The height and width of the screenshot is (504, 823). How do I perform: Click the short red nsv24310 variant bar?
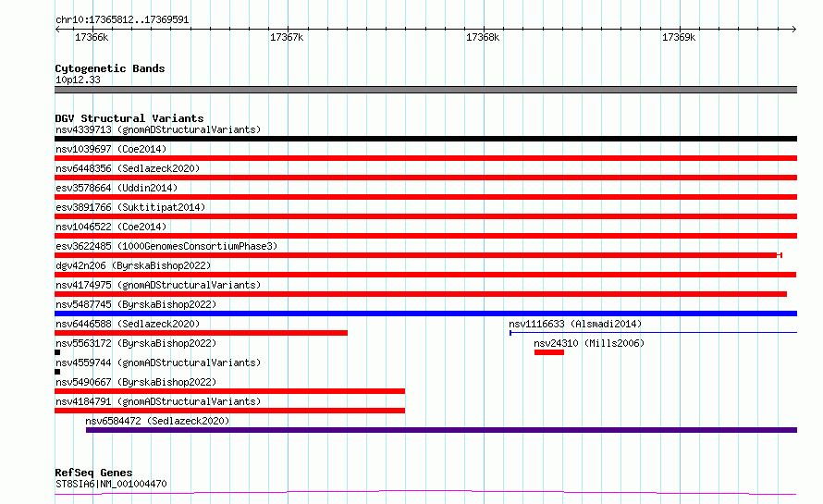click(x=549, y=352)
